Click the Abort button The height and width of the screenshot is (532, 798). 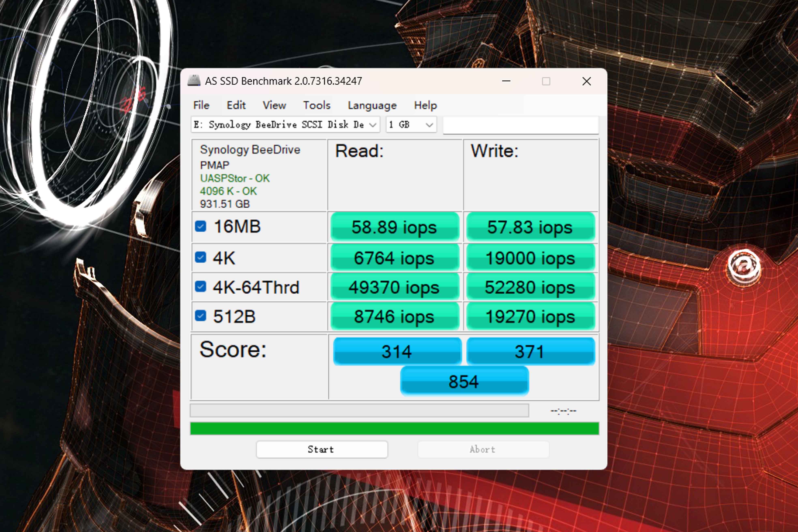click(483, 449)
